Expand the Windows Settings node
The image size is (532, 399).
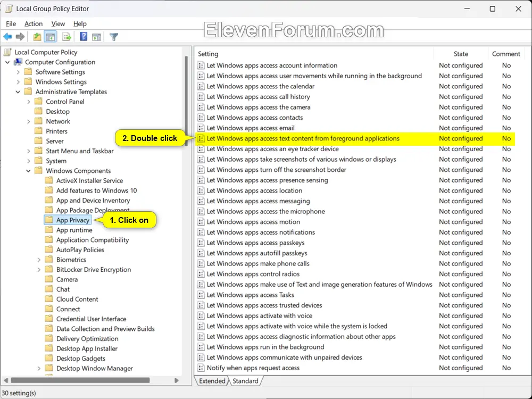click(x=18, y=82)
